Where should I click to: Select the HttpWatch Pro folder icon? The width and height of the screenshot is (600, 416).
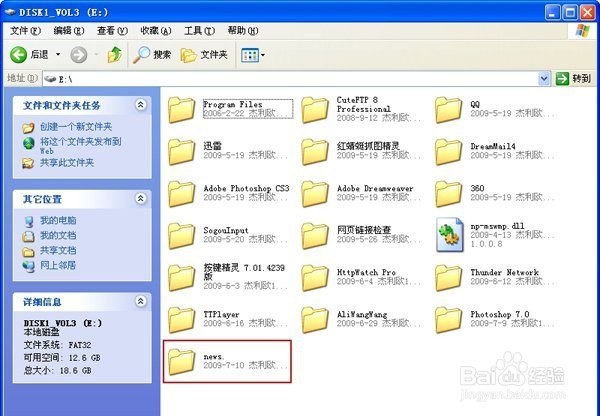click(x=315, y=278)
